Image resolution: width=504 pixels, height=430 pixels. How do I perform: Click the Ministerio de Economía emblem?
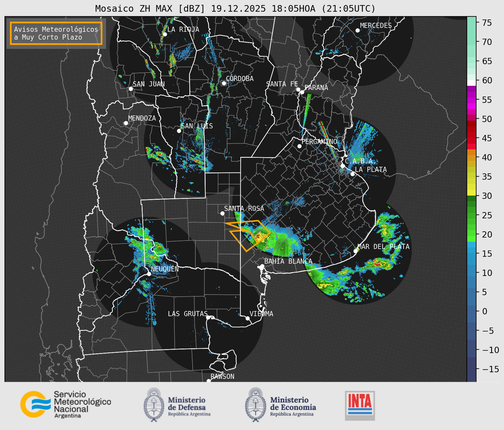coord(255,405)
